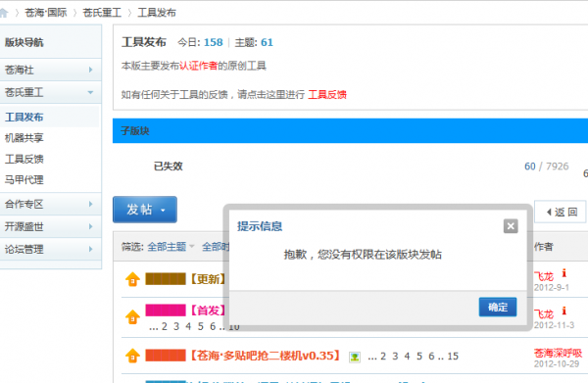Click pinned arrow icon of 多贴吧抢二楼机 thread
This screenshot has width=588, height=383.
(x=132, y=356)
